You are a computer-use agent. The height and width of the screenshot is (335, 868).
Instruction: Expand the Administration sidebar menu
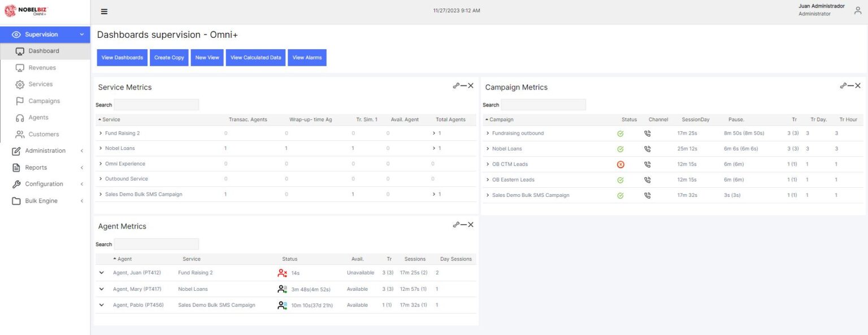[x=45, y=151]
